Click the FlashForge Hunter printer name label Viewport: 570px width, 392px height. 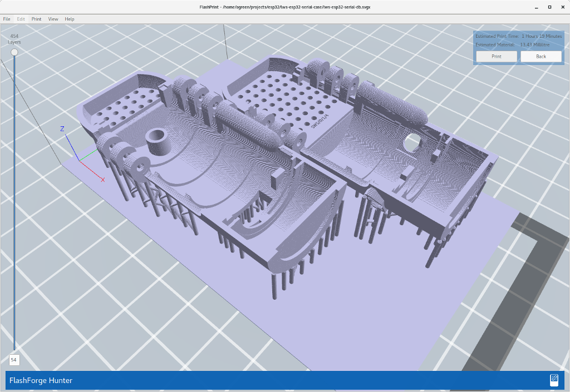41,380
